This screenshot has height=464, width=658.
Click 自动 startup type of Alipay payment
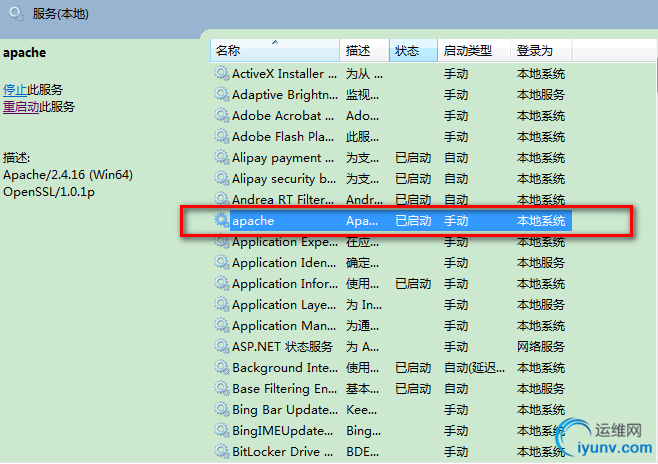pos(456,158)
